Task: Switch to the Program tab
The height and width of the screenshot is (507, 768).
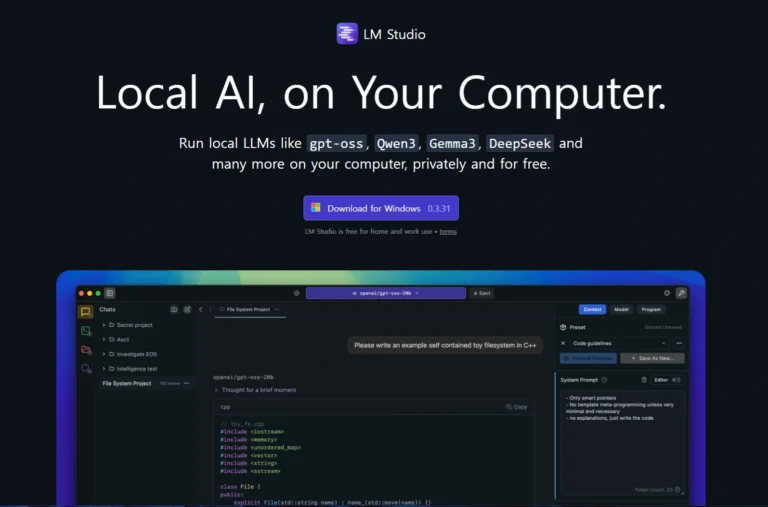Action: (651, 310)
